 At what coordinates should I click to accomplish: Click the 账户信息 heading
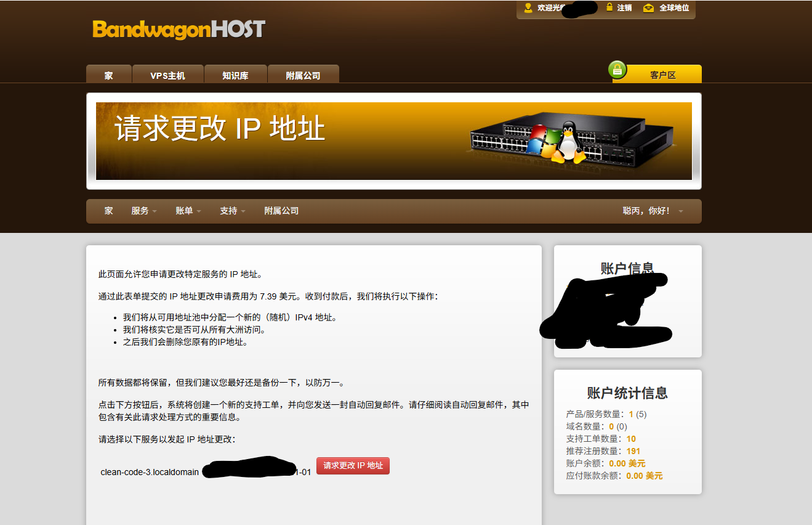pyautogui.click(x=627, y=268)
